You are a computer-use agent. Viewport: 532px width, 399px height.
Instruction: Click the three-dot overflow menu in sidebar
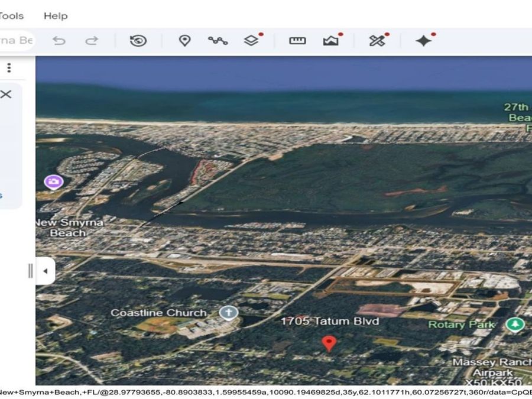tap(9, 67)
